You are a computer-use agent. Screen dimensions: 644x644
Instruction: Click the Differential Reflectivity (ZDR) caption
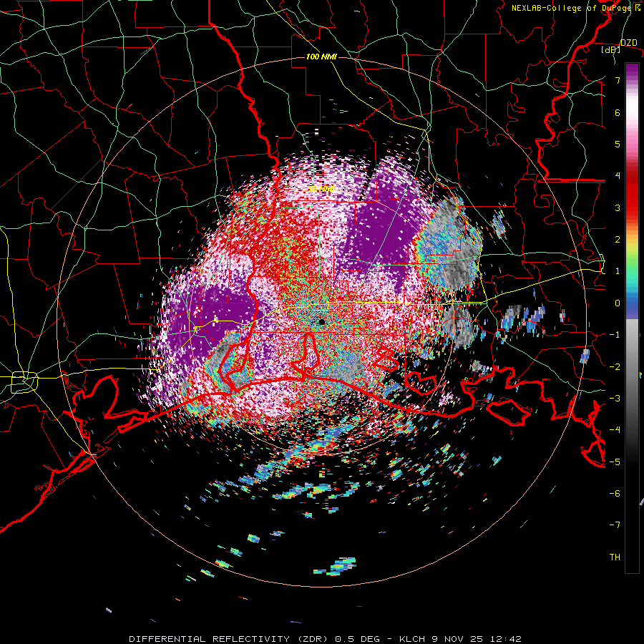(x=230, y=639)
